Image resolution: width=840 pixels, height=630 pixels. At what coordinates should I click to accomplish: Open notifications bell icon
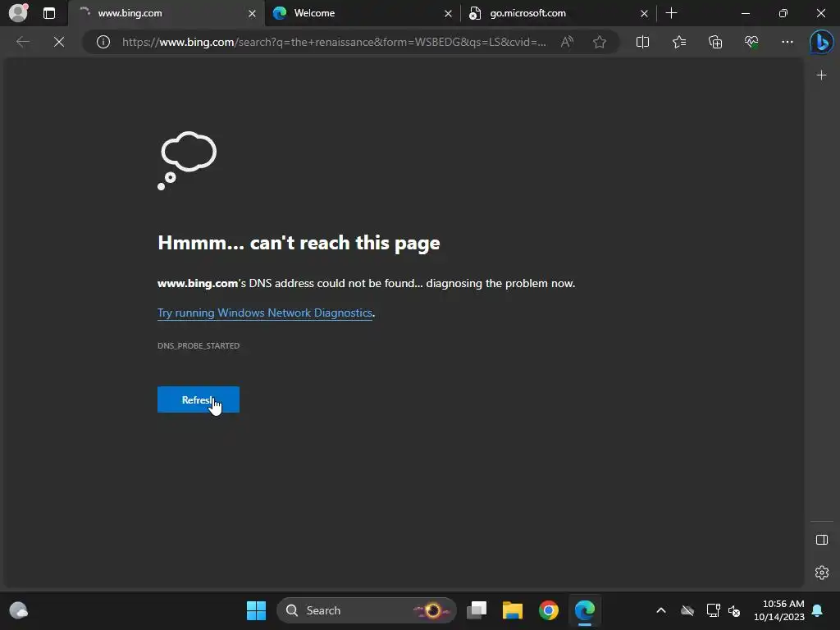tap(818, 610)
